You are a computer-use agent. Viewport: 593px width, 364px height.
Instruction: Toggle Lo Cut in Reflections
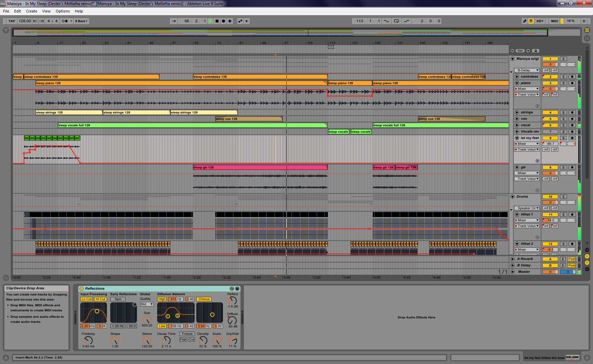coord(86,299)
